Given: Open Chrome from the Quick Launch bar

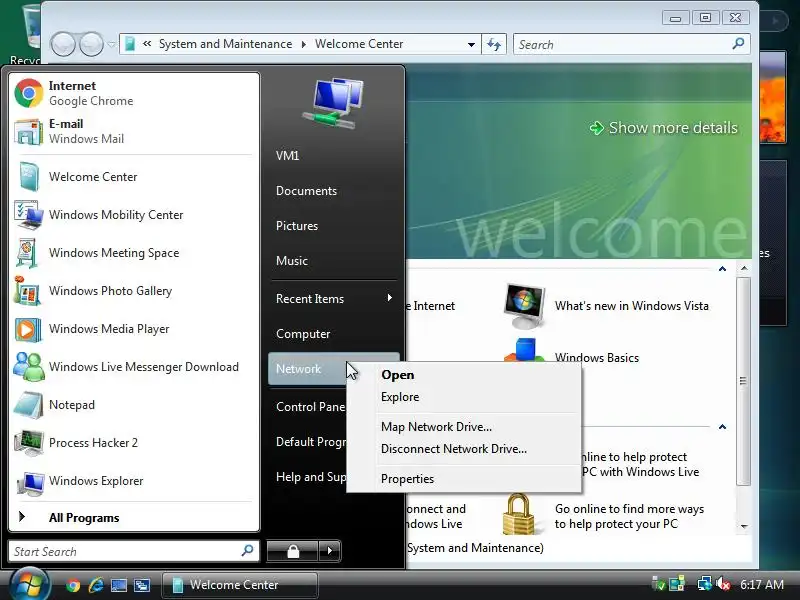Looking at the screenshot, I should coord(73,585).
